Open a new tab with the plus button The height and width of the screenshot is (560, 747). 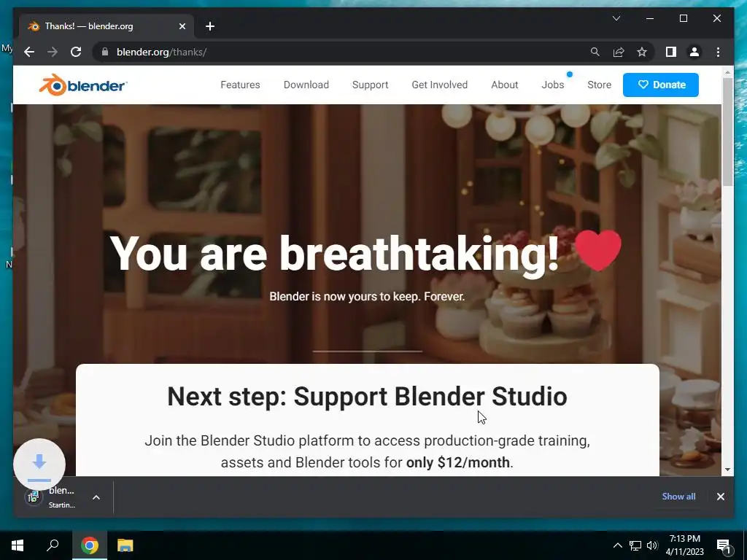[x=210, y=26]
